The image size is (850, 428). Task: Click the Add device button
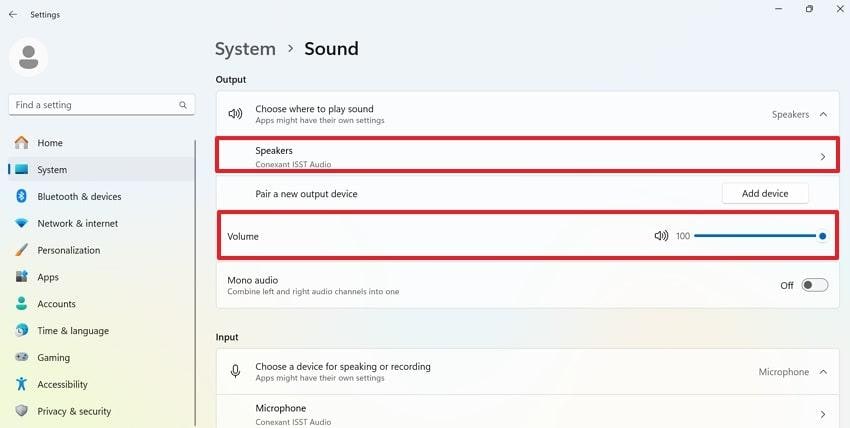[765, 194]
